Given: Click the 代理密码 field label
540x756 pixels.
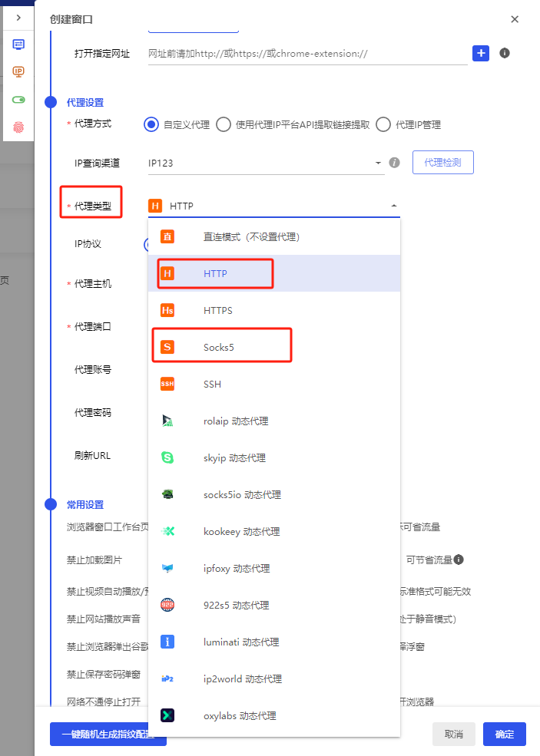Looking at the screenshot, I should [x=93, y=413].
